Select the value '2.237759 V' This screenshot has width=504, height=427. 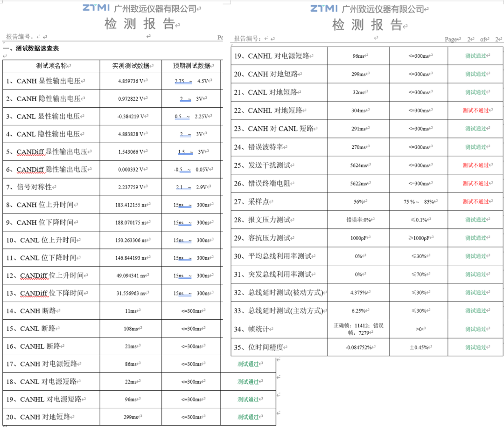[x=131, y=187]
